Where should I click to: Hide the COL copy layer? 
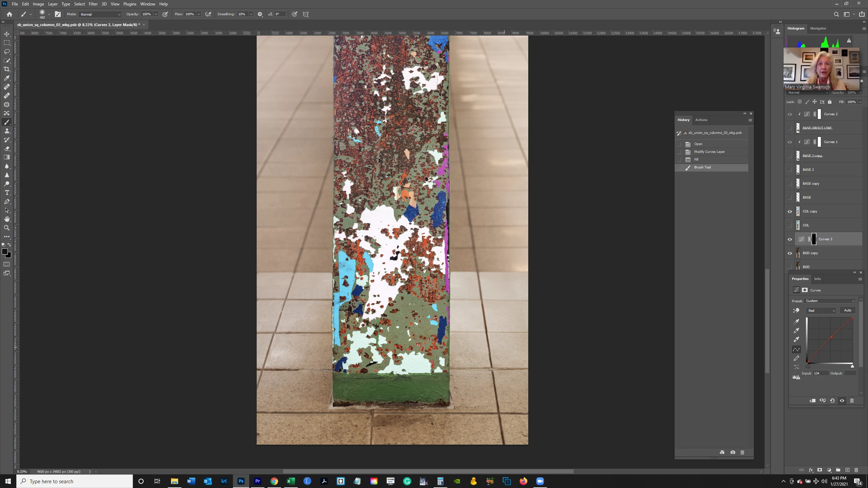pyautogui.click(x=790, y=211)
